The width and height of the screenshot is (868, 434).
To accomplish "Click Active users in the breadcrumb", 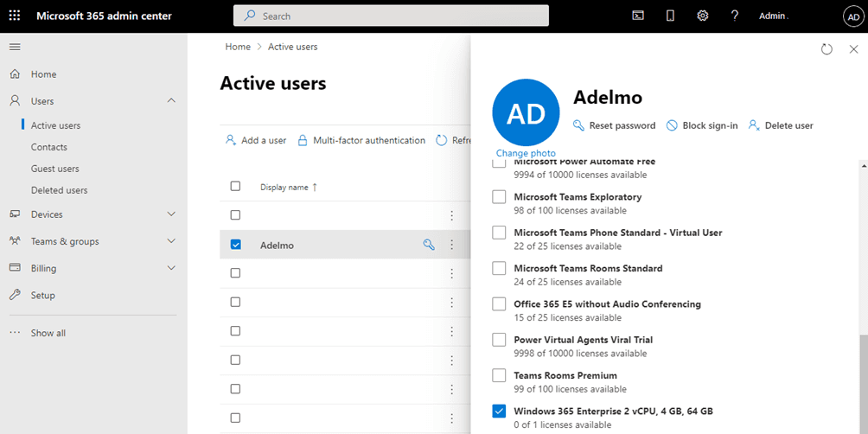I will click(293, 47).
